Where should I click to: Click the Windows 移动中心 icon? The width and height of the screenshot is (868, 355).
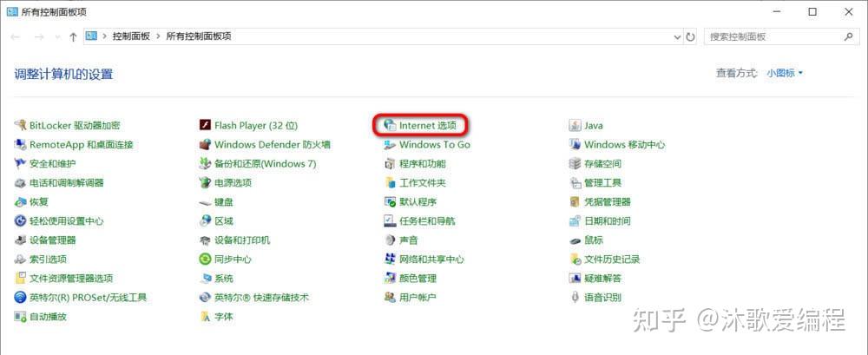(x=575, y=145)
